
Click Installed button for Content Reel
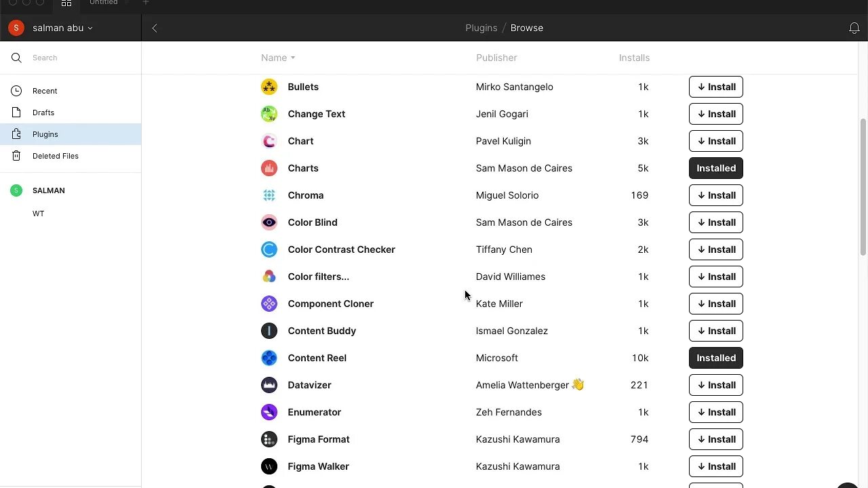(716, 358)
